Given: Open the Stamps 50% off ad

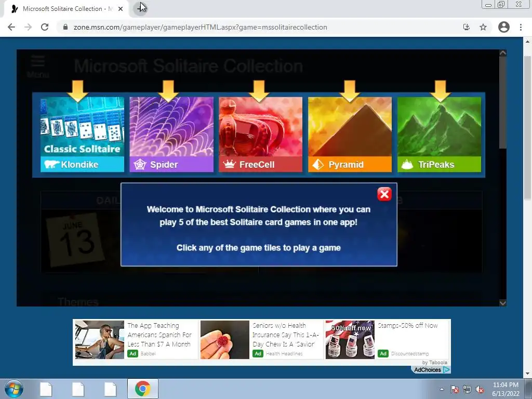Looking at the screenshot, I should coord(387,340).
